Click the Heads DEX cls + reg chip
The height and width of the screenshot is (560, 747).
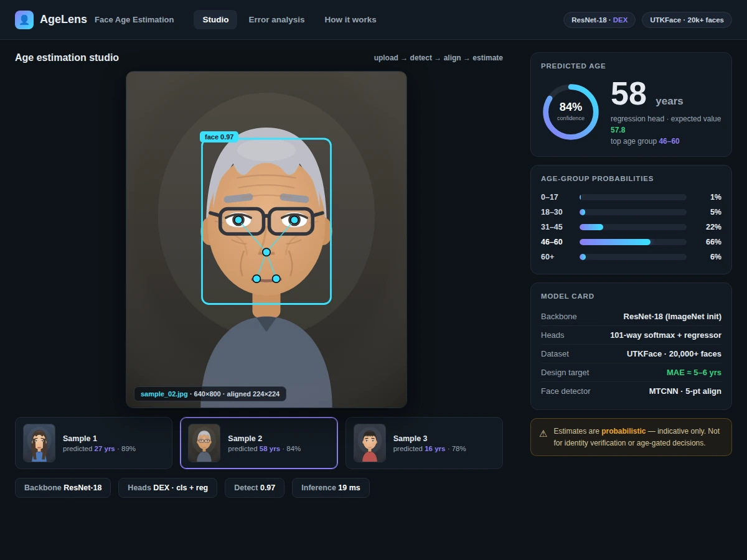(x=167, y=488)
